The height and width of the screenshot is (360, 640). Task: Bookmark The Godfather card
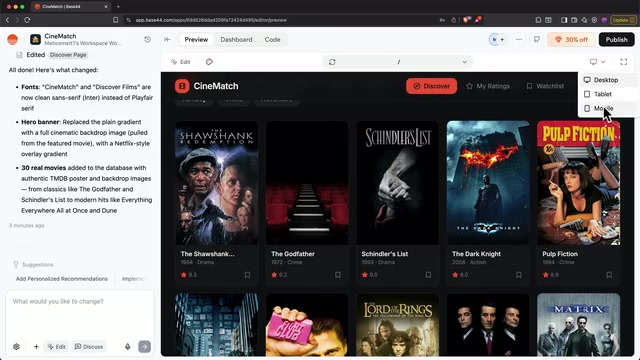(338, 275)
